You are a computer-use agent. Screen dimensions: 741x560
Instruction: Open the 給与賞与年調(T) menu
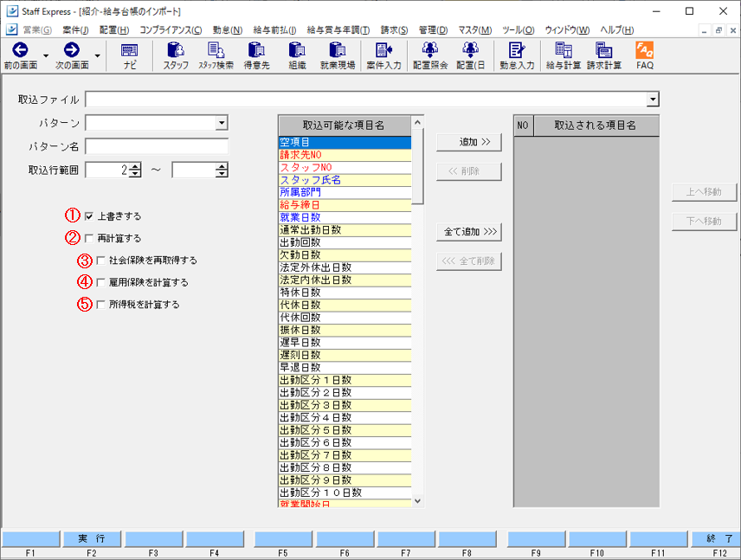338,30
